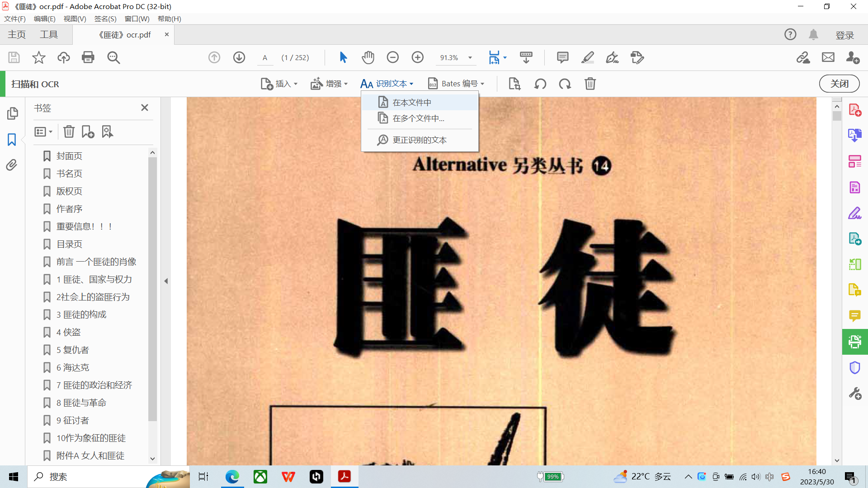The width and height of the screenshot is (868, 488).
Task: Select 更正识别的文本 menu entry
Action: click(419, 140)
